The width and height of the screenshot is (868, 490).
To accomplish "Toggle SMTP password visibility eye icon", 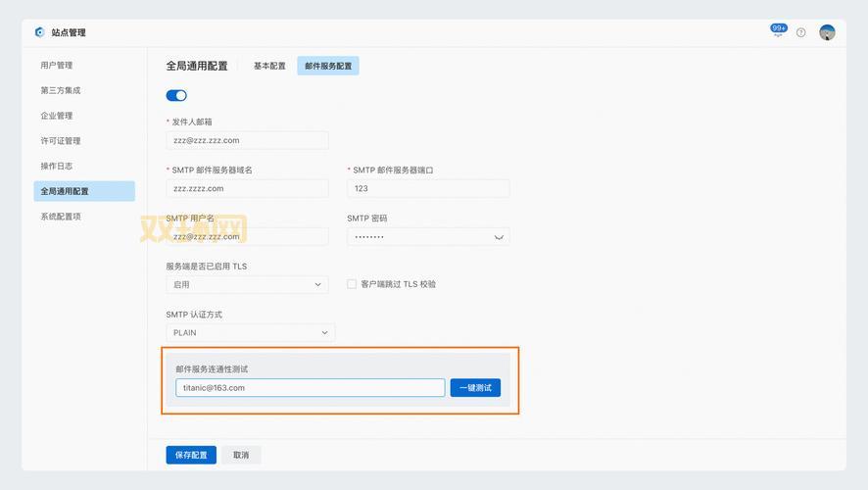I will (499, 237).
